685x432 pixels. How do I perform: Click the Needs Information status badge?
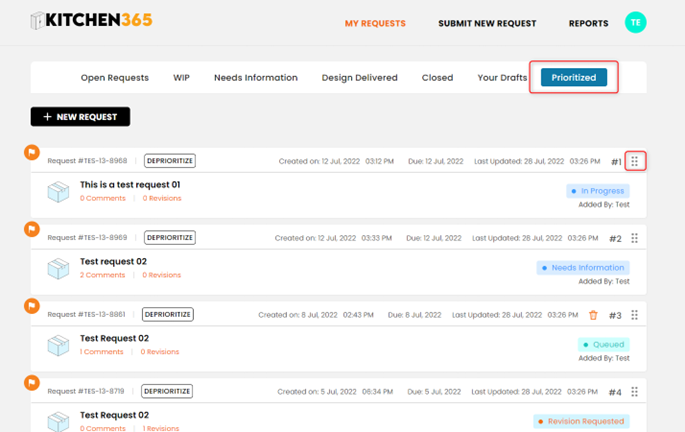point(583,268)
